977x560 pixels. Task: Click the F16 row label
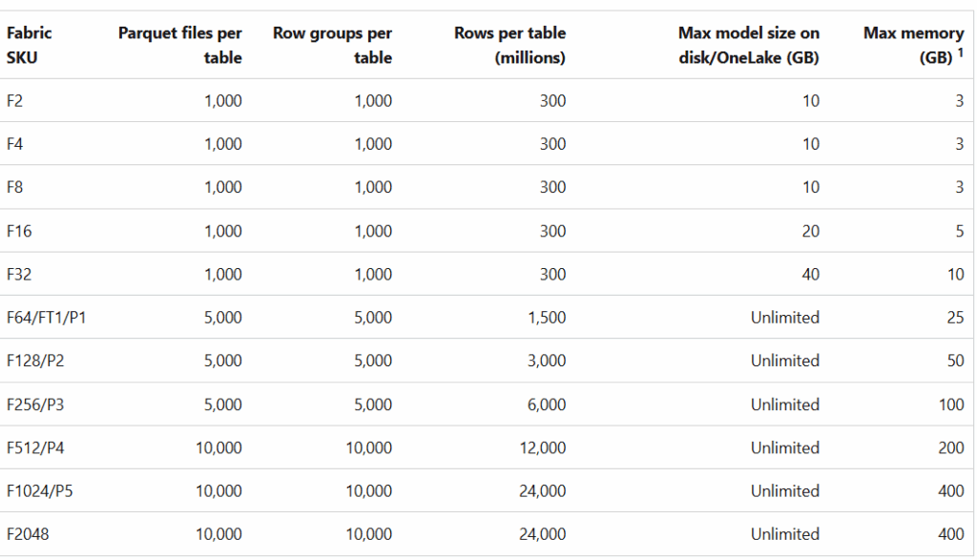pyautogui.click(x=19, y=231)
